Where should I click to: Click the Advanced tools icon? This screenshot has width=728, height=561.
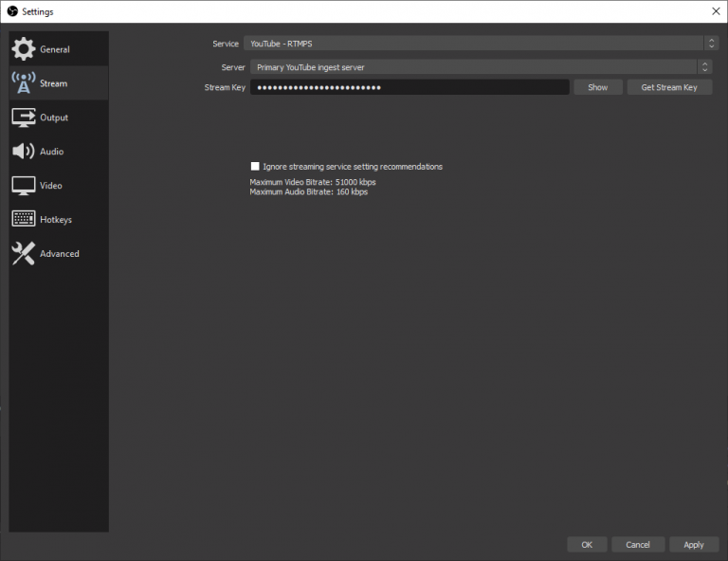[x=24, y=254]
